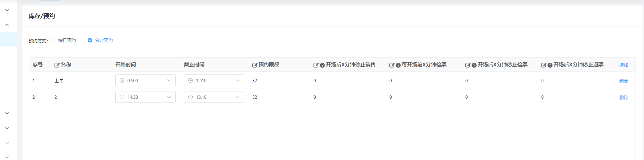Delete row 1 上午 with 删除
The image size is (644, 160).
pos(623,81)
